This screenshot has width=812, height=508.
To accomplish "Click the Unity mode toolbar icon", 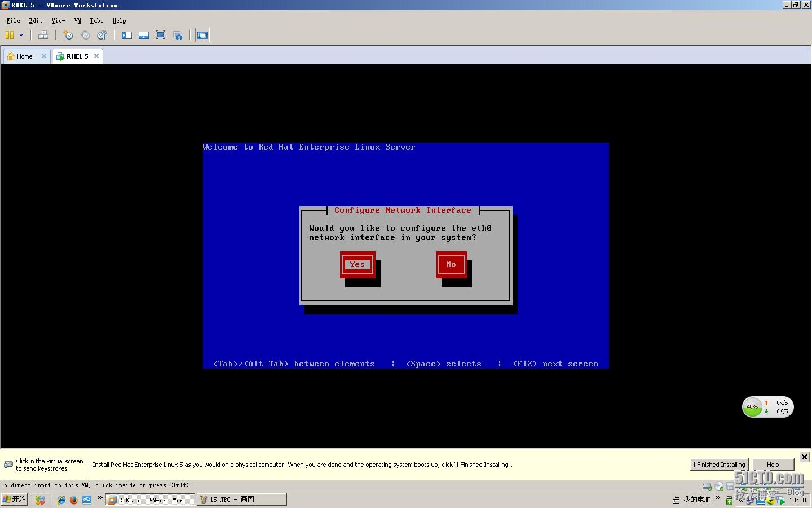I will click(178, 35).
